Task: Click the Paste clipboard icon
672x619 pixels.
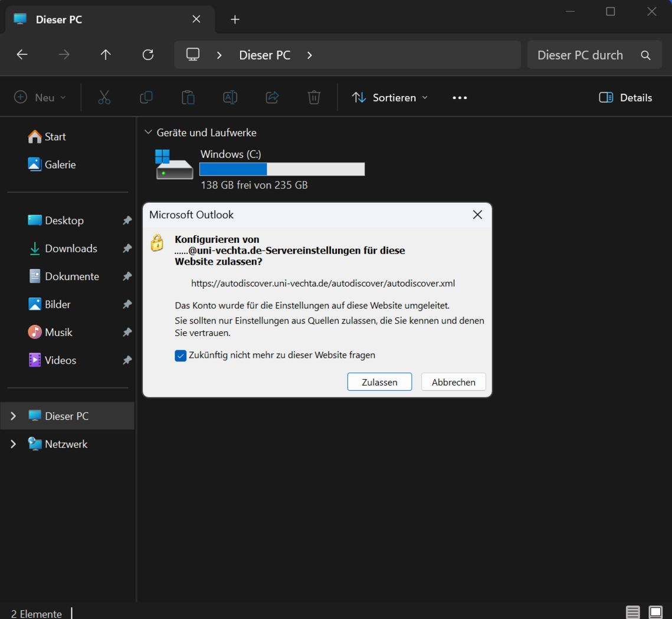Action: coord(188,98)
